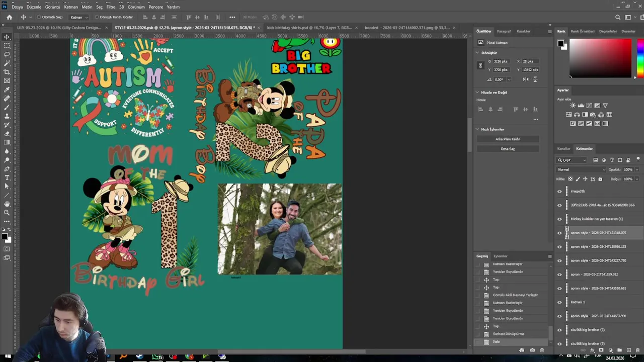Create a new group folder icon
Screen dimensions: 644x362
[619, 350]
